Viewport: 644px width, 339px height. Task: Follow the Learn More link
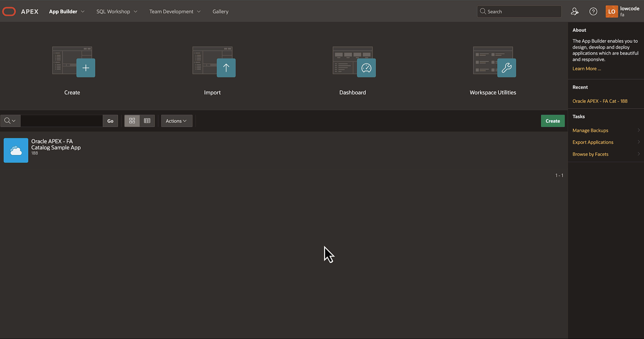click(x=587, y=68)
